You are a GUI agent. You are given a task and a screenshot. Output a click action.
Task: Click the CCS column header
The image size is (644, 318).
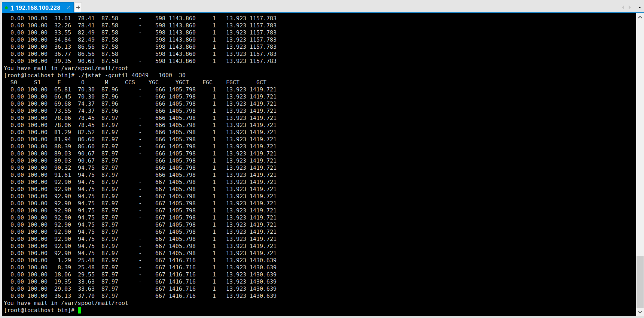[x=130, y=82]
